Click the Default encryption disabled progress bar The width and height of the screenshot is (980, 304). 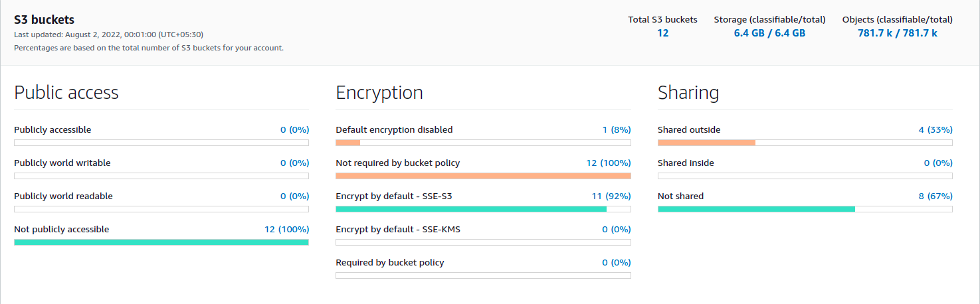[x=348, y=143]
